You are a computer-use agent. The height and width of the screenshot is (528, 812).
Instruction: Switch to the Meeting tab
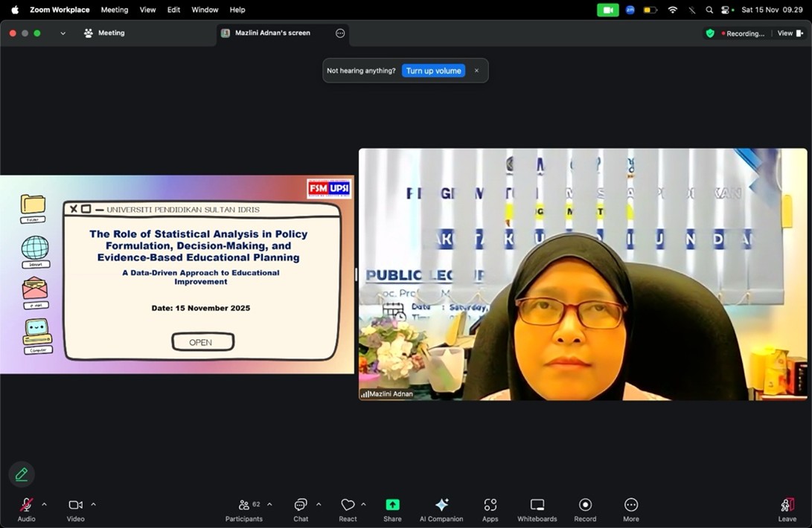[x=105, y=33]
